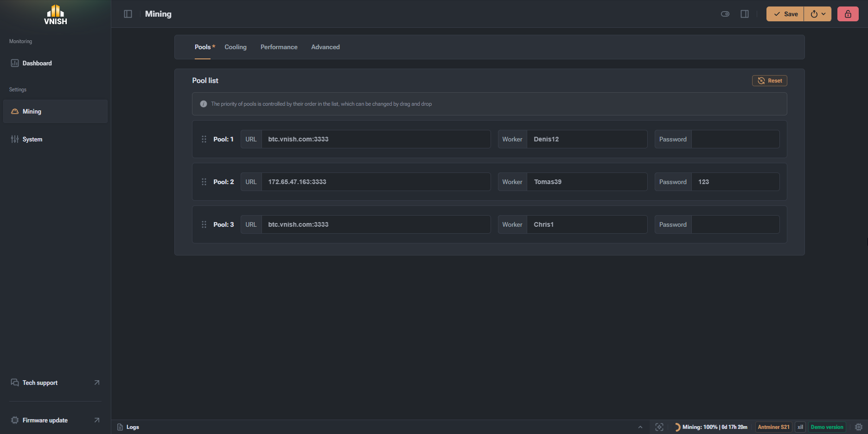Switch to the Performance tab
The image size is (868, 434).
279,47
